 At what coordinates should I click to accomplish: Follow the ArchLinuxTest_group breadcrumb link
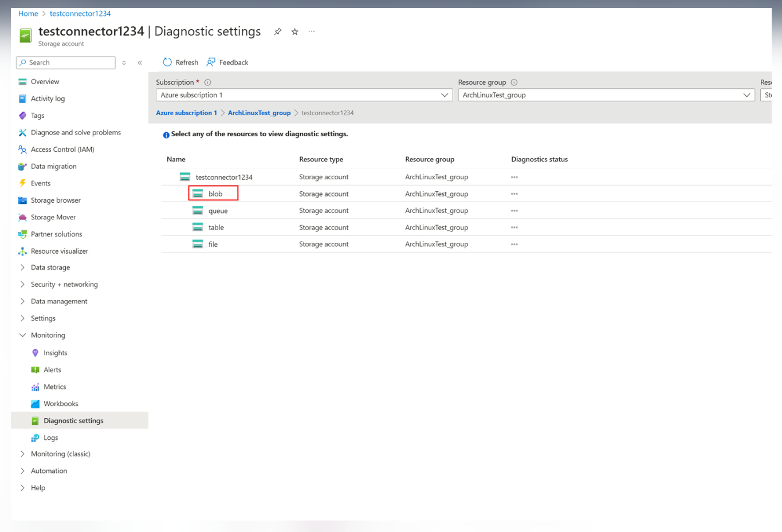click(x=259, y=113)
